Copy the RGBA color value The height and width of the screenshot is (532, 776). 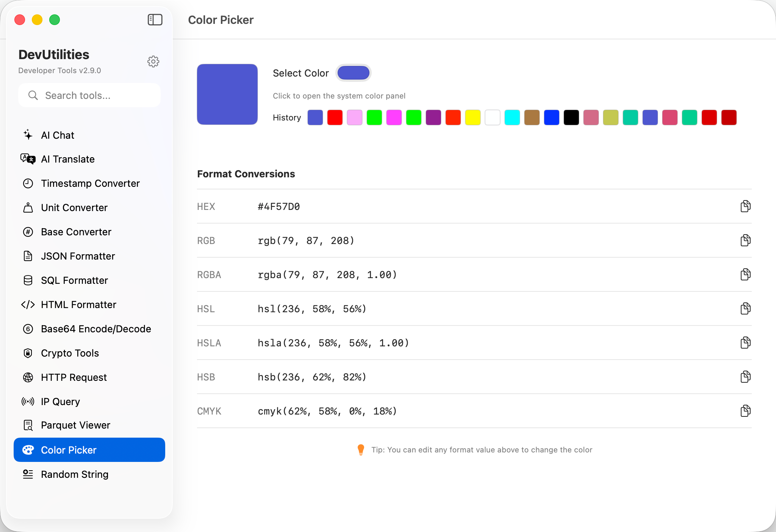click(745, 274)
